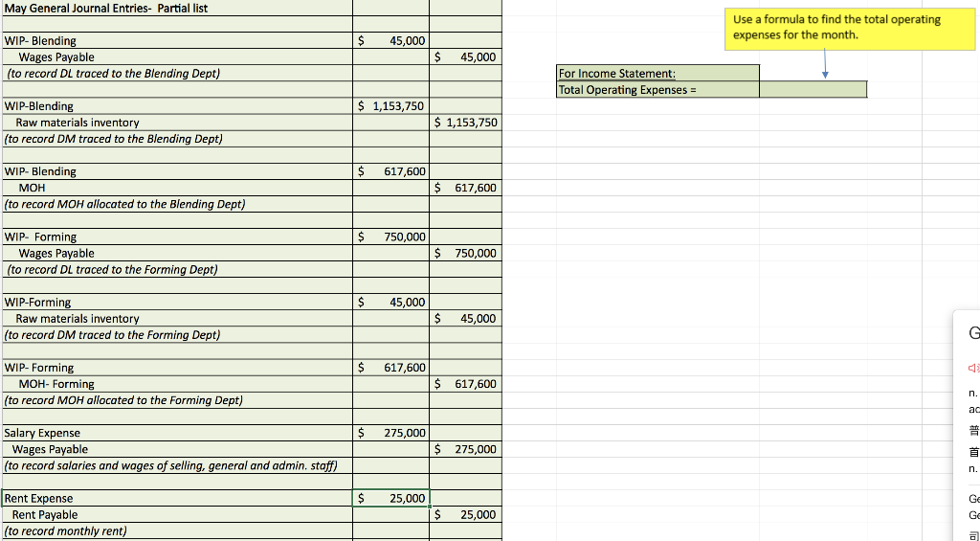Select the yellow note about total operating expenses formula
This screenshot has height=541, width=980.
tap(850, 29)
